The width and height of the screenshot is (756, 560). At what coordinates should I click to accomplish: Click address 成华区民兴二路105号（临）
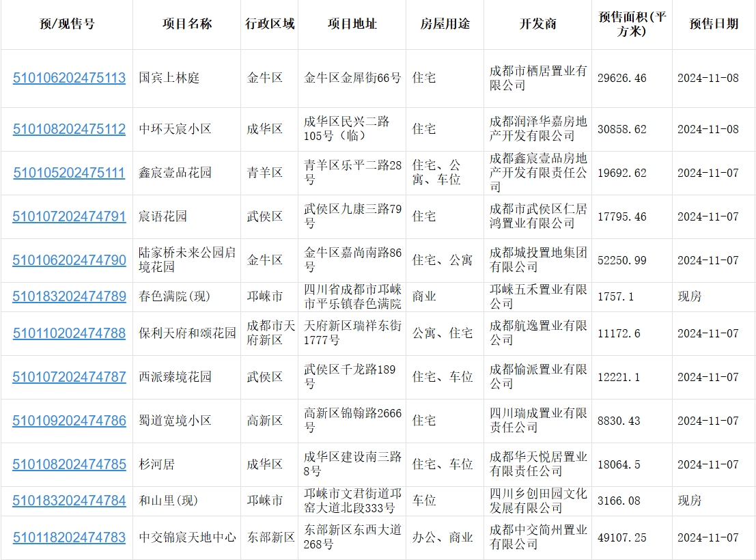pos(347,129)
